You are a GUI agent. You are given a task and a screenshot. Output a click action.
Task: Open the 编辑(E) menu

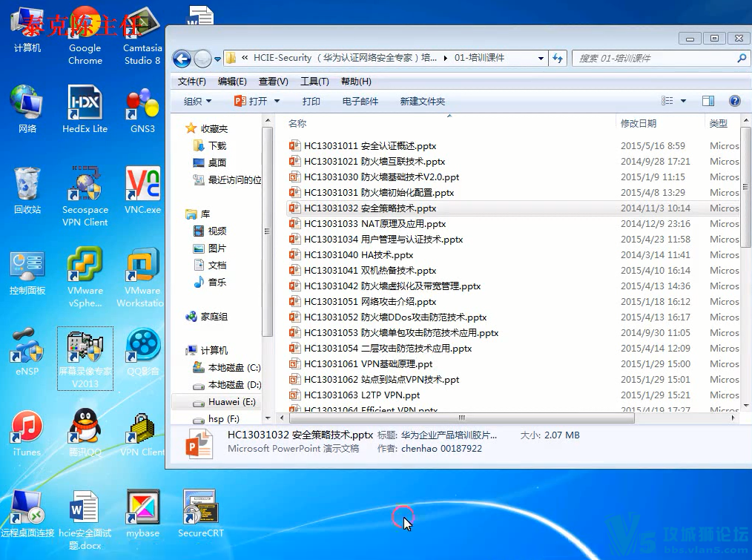232,82
